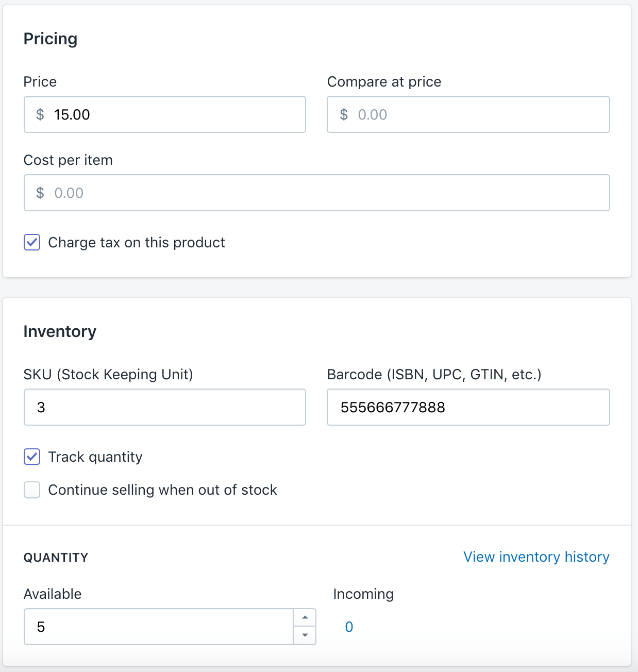The image size is (638, 672).
Task: Open View inventory history link
Action: 536,557
